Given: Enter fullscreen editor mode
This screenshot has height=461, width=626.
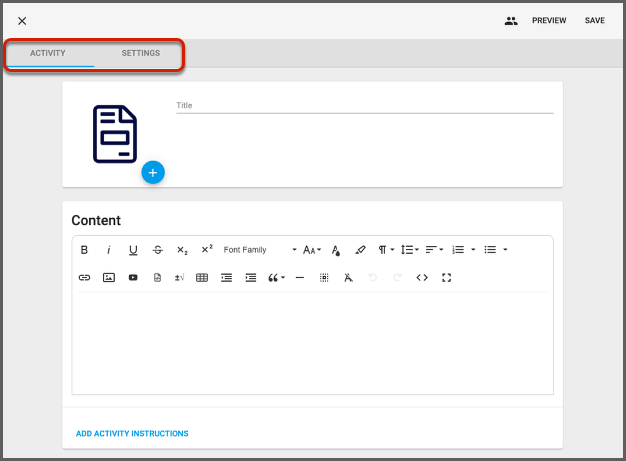Looking at the screenshot, I should 447,278.
